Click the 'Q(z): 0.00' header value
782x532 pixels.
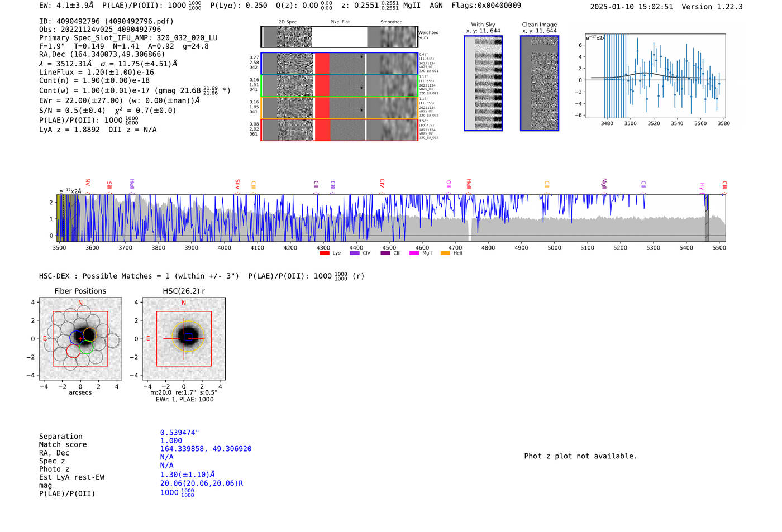pos(297,5)
